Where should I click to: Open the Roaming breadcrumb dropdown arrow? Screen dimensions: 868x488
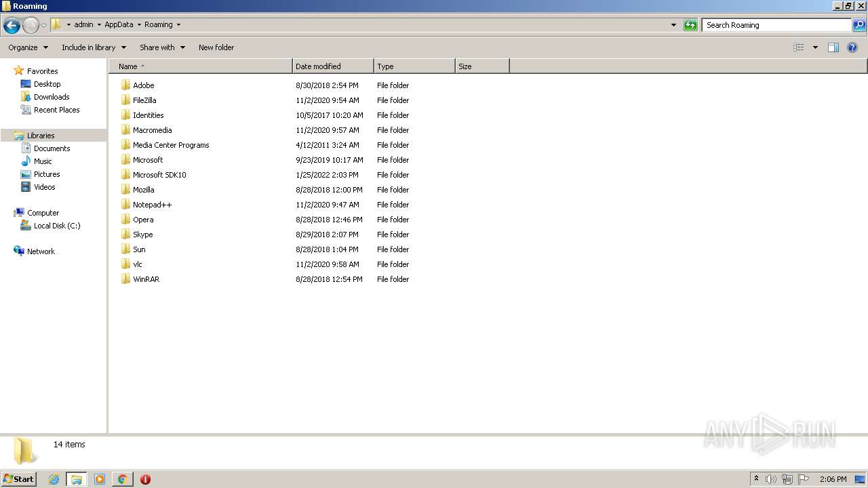178,25
